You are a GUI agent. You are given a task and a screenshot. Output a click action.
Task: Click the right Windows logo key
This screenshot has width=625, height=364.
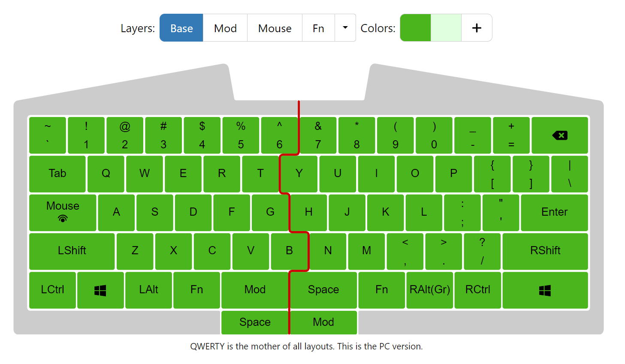545,290
